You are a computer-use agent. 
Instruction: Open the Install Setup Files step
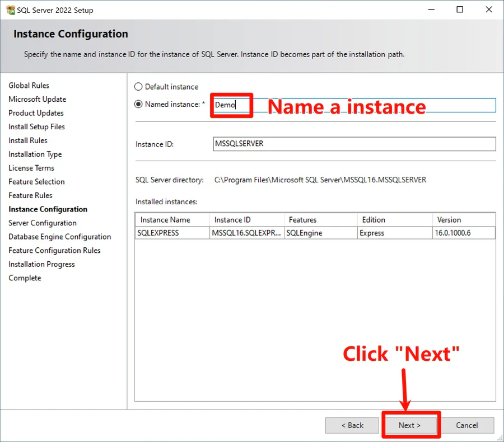[x=36, y=127]
